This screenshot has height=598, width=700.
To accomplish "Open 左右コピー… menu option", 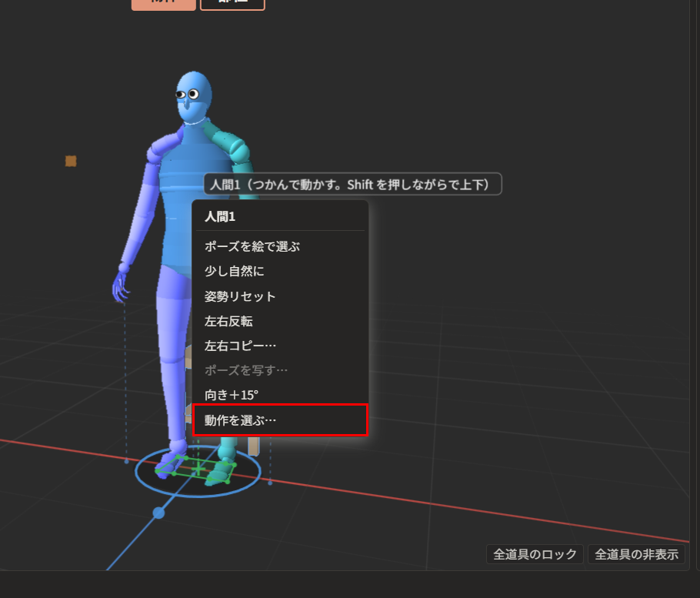I will point(280,346).
